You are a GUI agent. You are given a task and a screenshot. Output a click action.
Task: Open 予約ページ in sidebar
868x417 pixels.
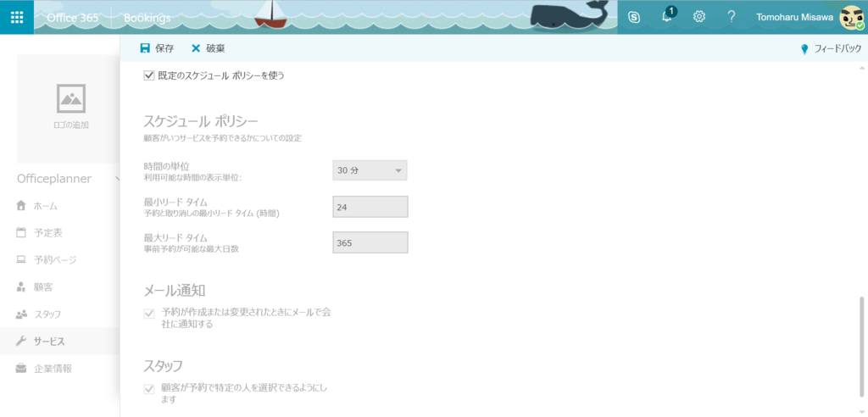55,259
